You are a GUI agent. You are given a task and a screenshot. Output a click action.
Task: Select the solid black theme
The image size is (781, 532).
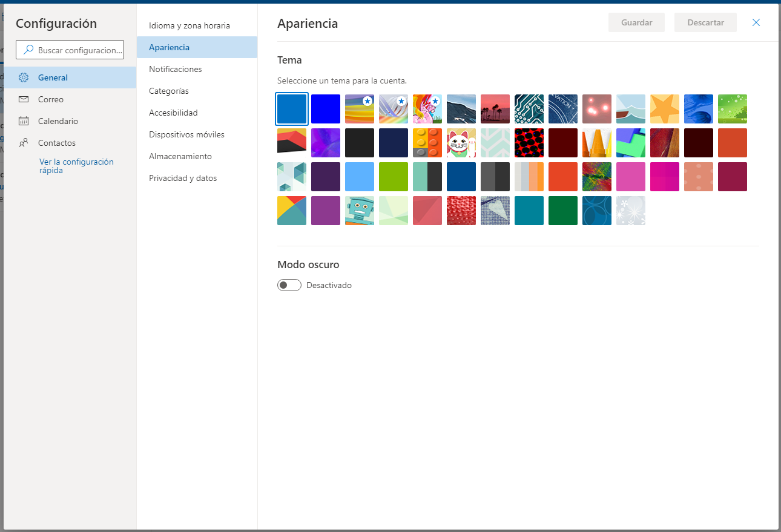pyautogui.click(x=360, y=143)
